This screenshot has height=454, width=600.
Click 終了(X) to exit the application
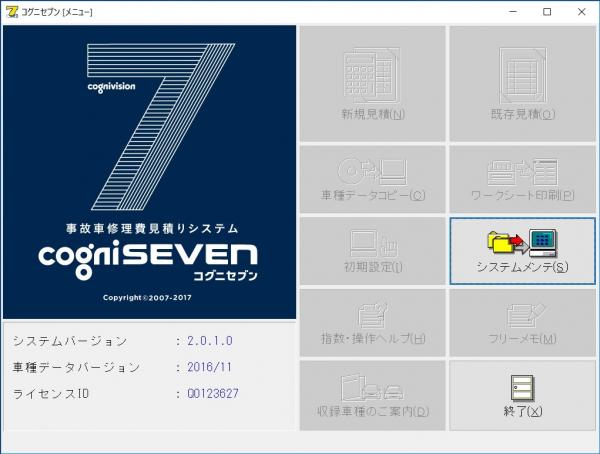(523, 395)
